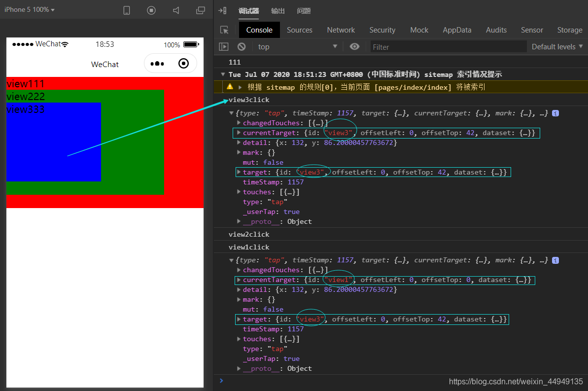Image resolution: width=588 pixels, height=391 pixels.
Task: Open the AppData tab
Action: pyautogui.click(x=457, y=30)
